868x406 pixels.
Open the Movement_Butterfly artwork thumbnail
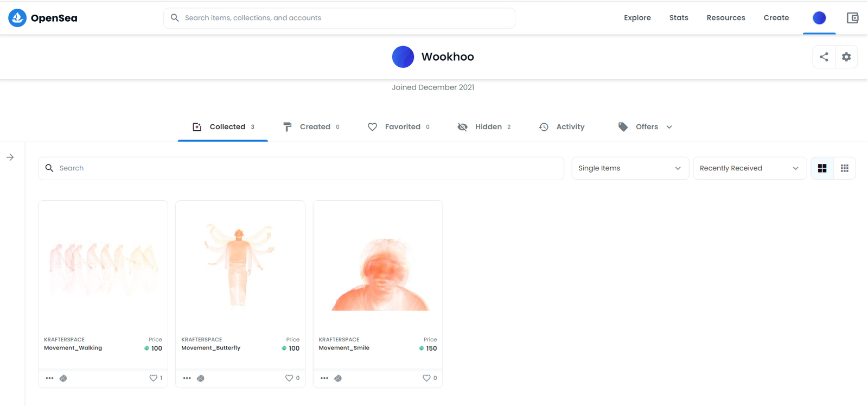tap(240, 266)
